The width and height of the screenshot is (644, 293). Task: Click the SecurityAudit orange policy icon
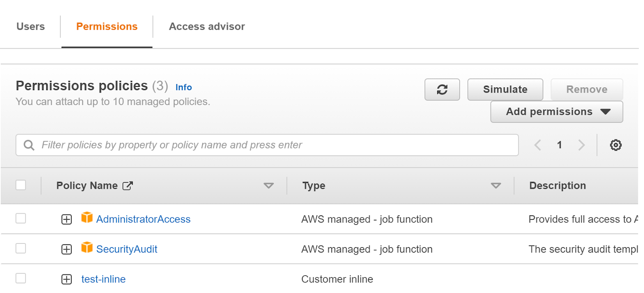coord(87,247)
